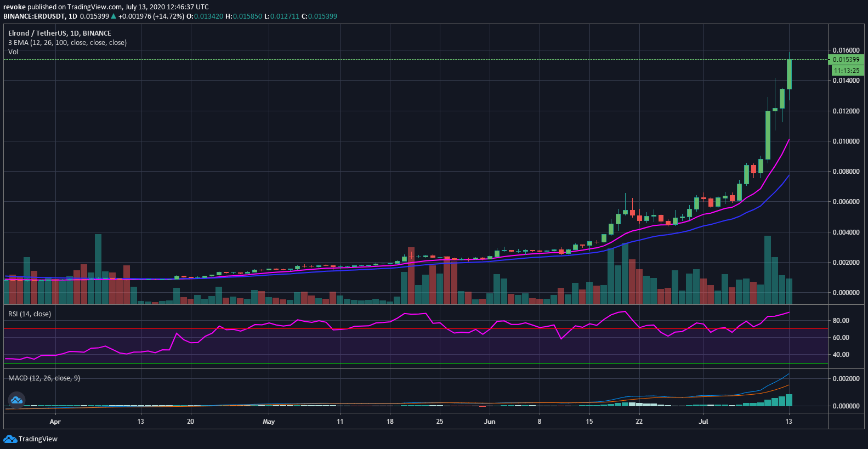Screen dimensions: 868x449
Task: Click the latest tall green candle on July 13
Action: click(x=789, y=74)
